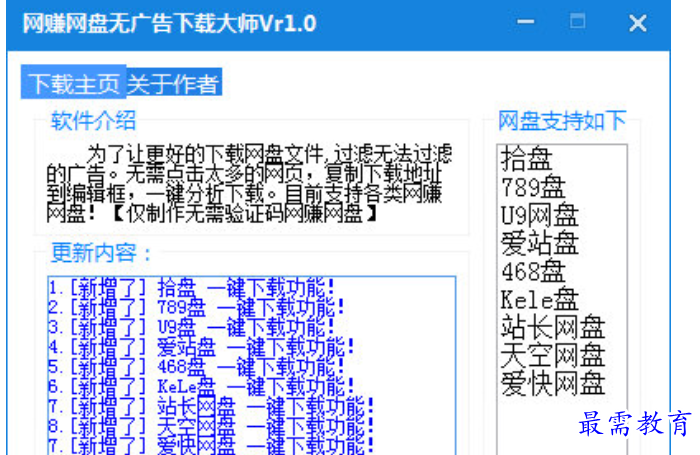
Task: Click update line 1 about 拾盘
Action: (x=192, y=288)
